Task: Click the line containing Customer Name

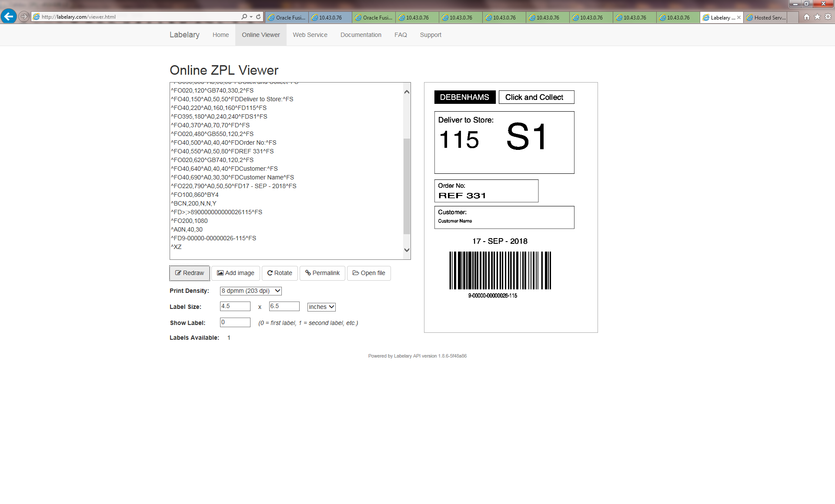Action: tap(232, 177)
